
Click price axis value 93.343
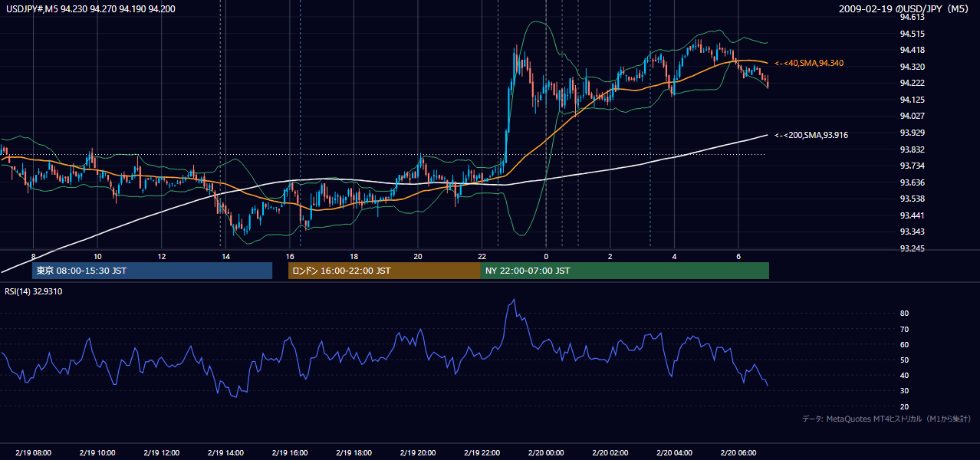(x=912, y=232)
